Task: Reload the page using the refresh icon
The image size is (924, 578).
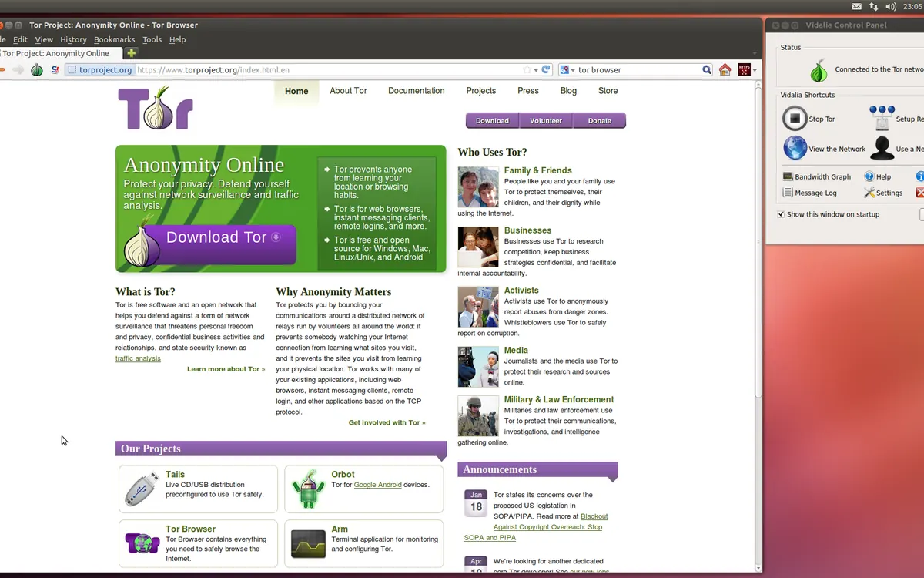Action: pos(546,69)
